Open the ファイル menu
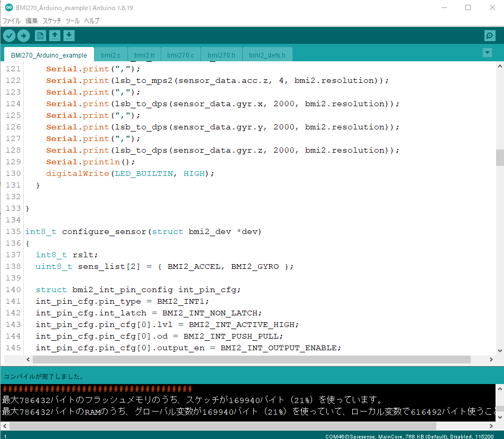Image resolution: width=504 pixels, height=439 pixels. (11, 21)
